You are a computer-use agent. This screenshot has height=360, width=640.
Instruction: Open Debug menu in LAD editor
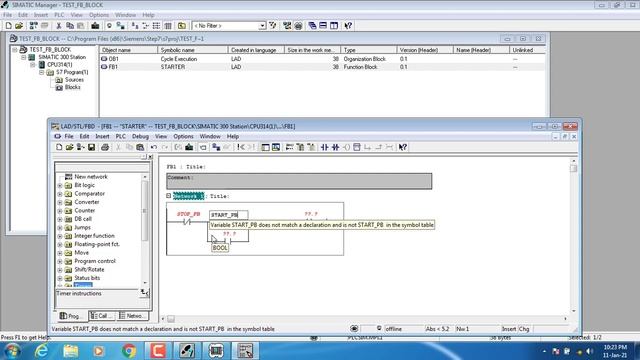[x=140, y=136]
